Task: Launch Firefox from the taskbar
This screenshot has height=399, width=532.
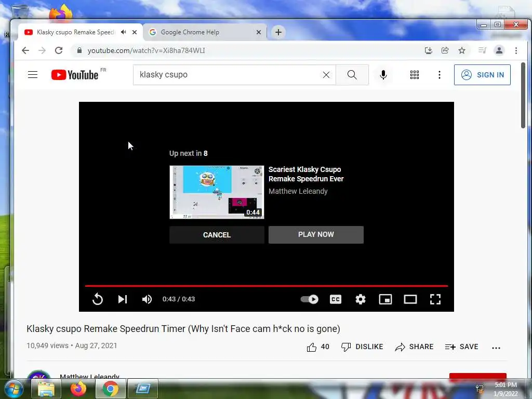Action: coord(78,389)
